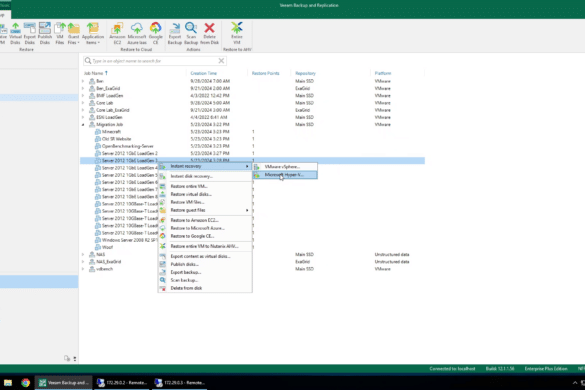
Task: Open Chrome from the taskbar
Action: (x=25, y=383)
